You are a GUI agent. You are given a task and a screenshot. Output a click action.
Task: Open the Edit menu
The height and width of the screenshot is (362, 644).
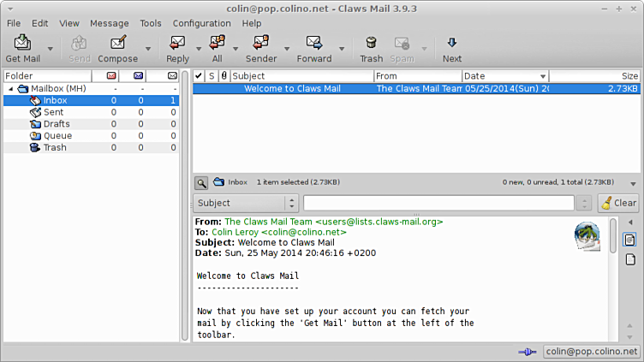click(40, 23)
